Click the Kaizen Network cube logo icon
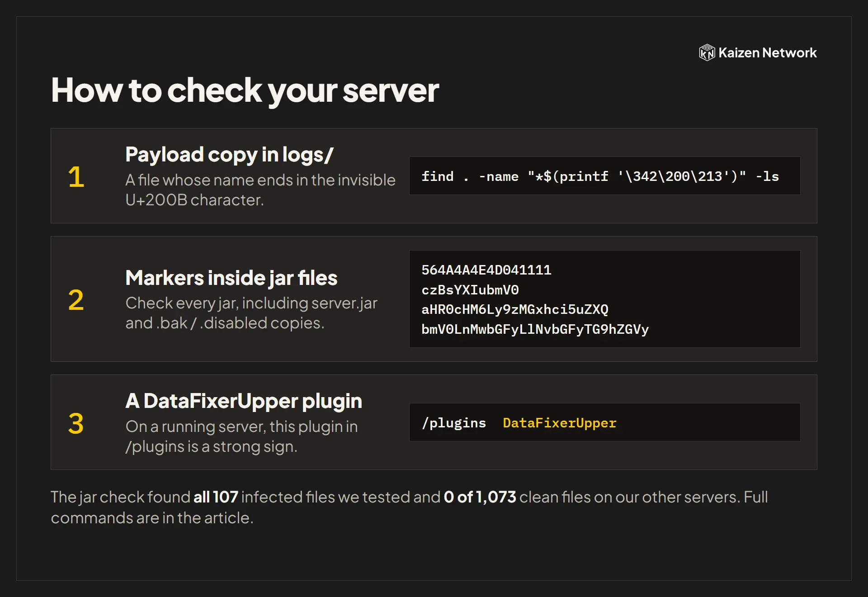Viewport: 868px width, 597px height. pos(707,52)
